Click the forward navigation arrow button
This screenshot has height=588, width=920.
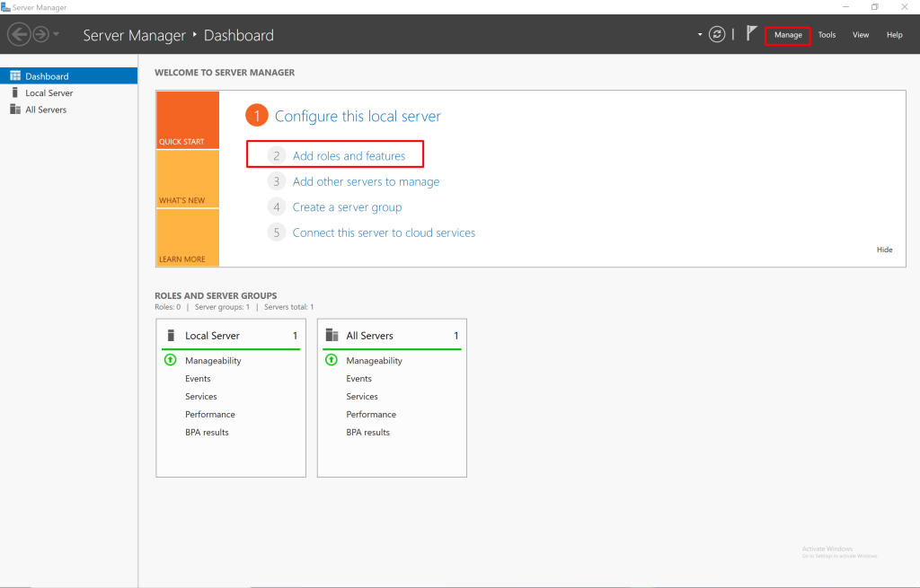tap(40, 35)
